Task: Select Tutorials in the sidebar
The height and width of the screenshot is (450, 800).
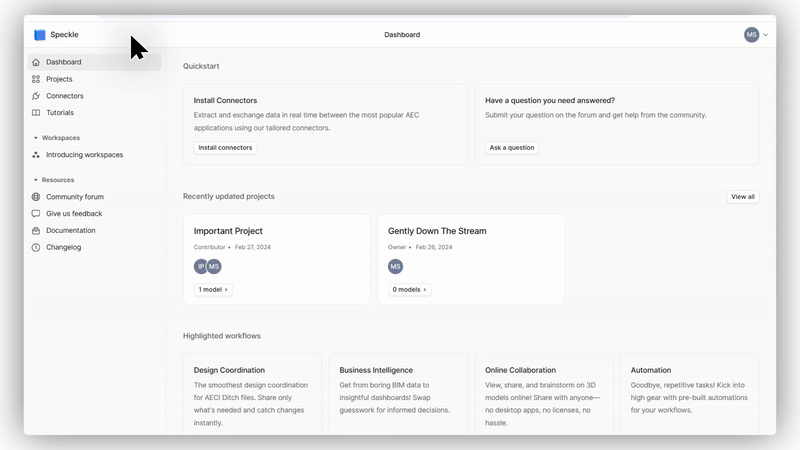Action: (x=60, y=113)
